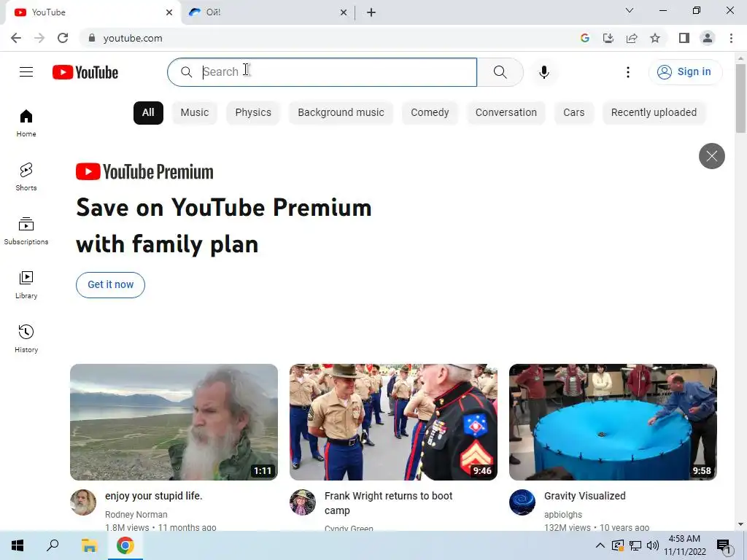
Task: Close the Ой! tab
Action: (344, 12)
